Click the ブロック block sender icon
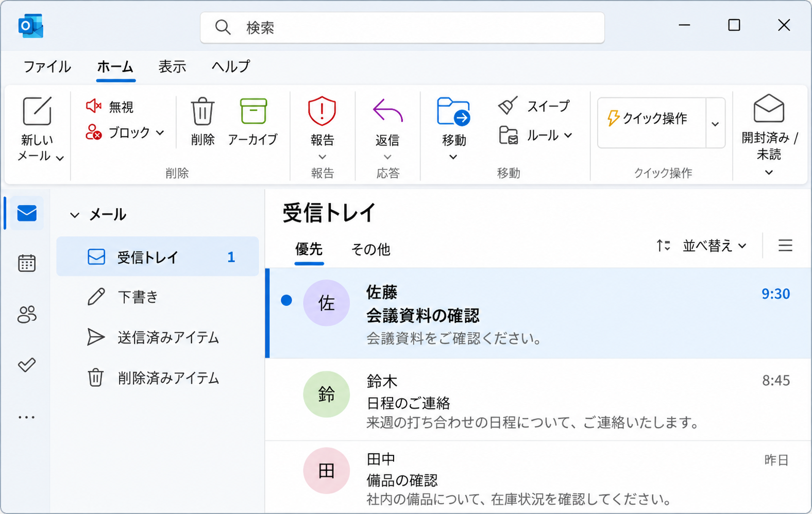The image size is (812, 514). click(x=93, y=132)
